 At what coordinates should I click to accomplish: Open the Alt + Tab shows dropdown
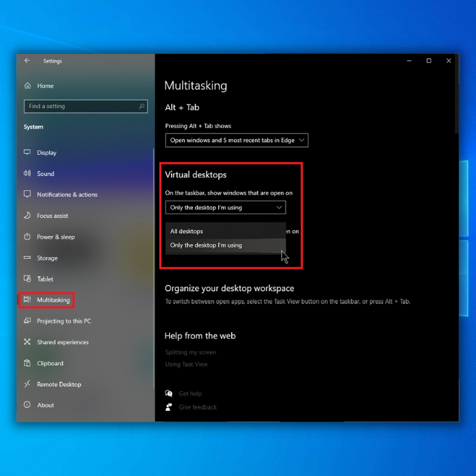[x=237, y=140]
